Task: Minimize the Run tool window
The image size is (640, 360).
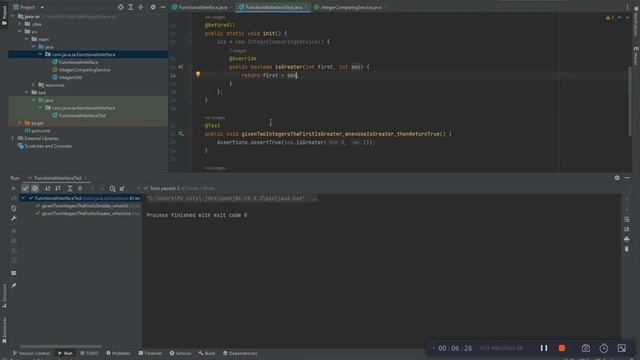Action: [627, 178]
